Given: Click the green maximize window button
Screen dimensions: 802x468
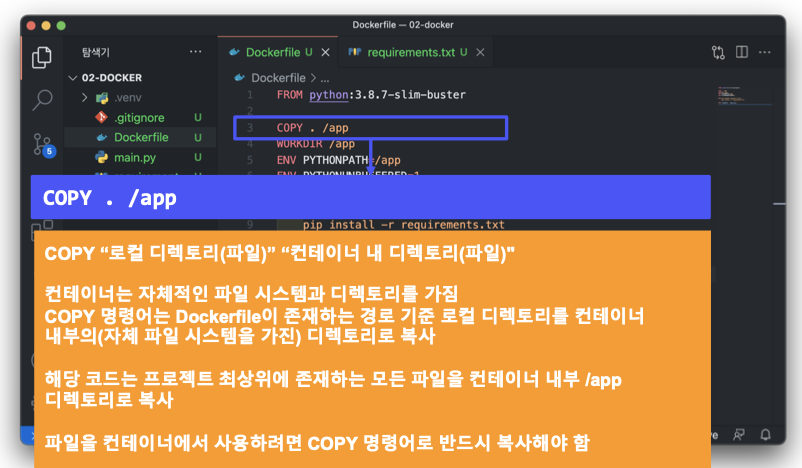Looking at the screenshot, I should [61, 25].
